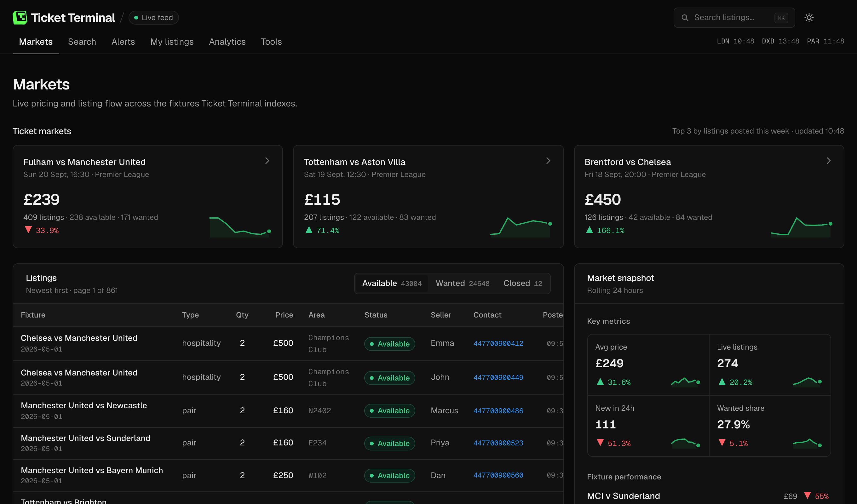Click the Wanted share 27.9% tile
This screenshot has width=857, height=504.
point(770,426)
